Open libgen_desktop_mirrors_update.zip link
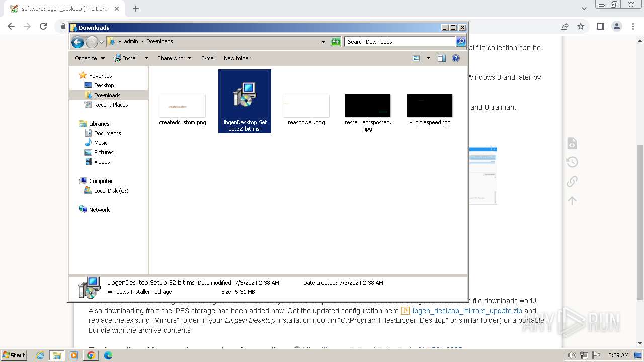This screenshot has height=362, width=644. tap(466, 311)
